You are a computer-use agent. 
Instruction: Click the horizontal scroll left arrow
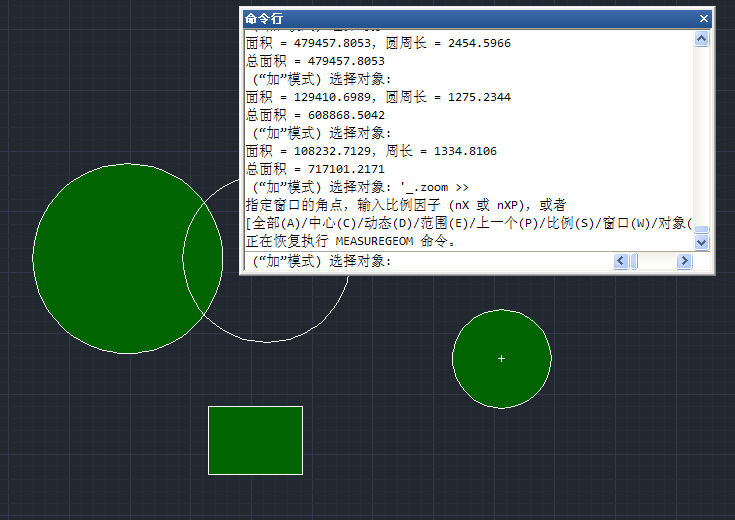pyautogui.click(x=620, y=261)
